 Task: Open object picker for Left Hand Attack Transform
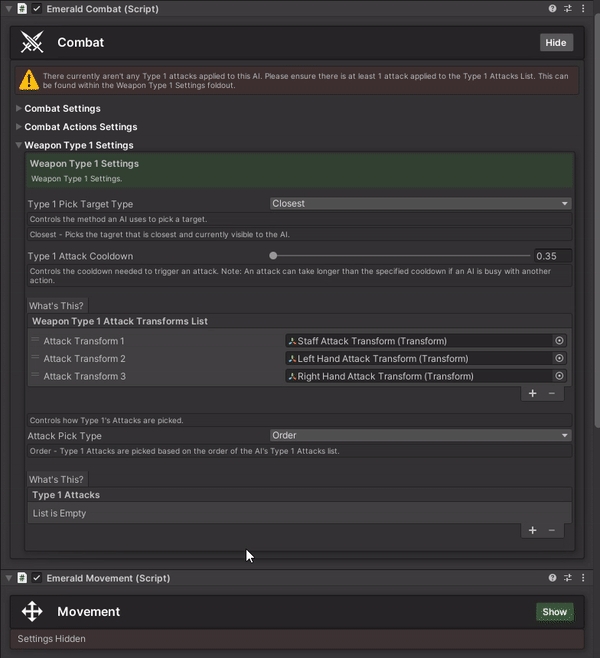pyautogui.click(x=560, y=359)
